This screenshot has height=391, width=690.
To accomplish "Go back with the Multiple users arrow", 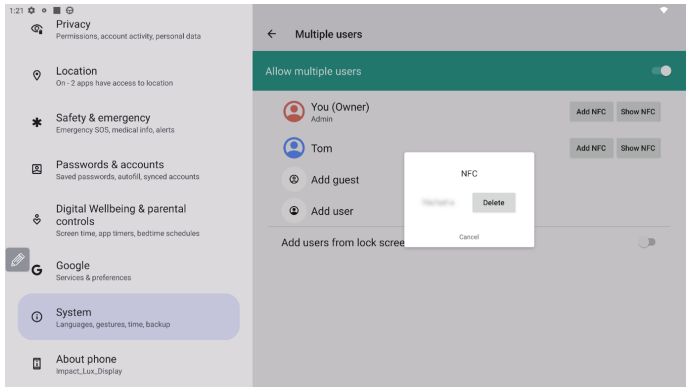I will 272,34.
